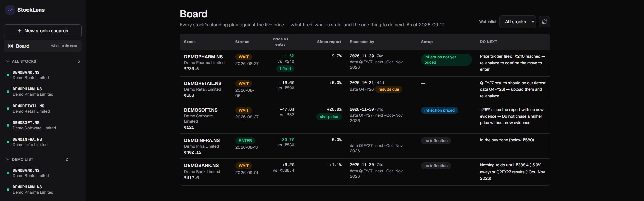Select DEMOSOFT.NS in sidebar
This screenshot has height=201, width=644.
tap(43, 125)
